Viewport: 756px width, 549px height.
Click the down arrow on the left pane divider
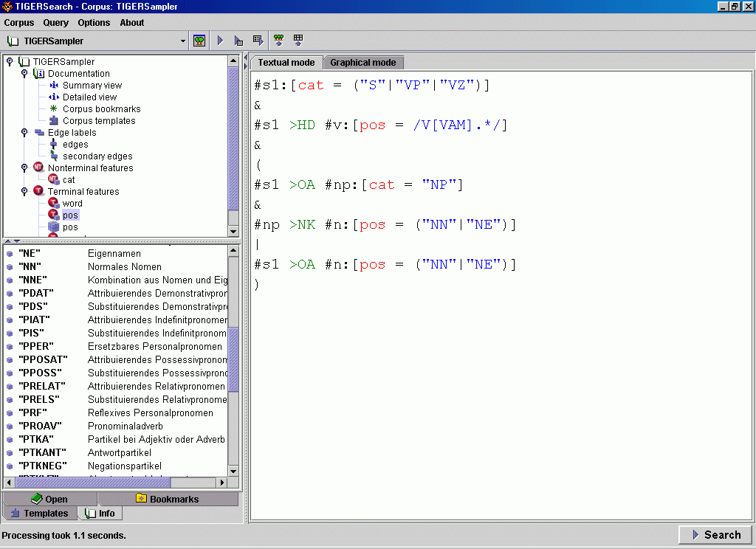[17, 241]
